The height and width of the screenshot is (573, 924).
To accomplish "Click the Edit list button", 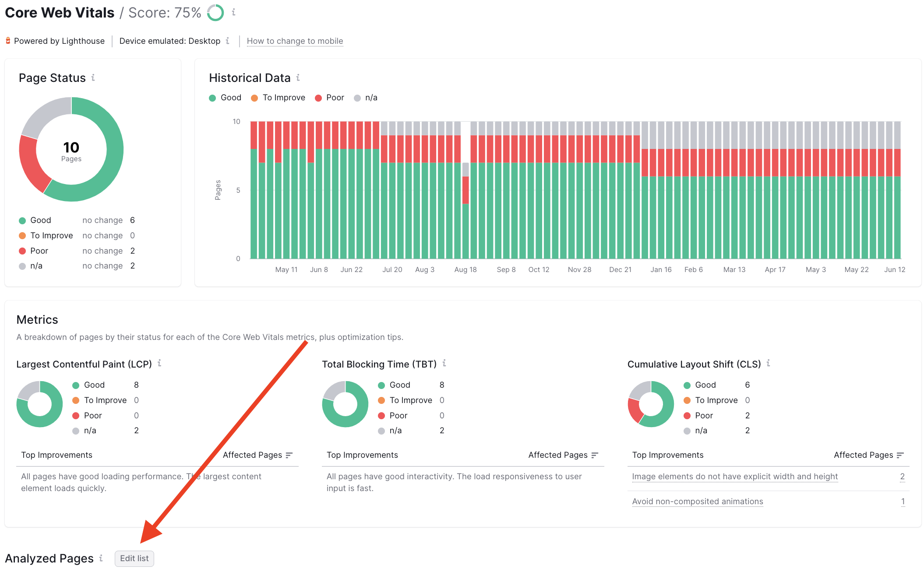I will (134, 559).
